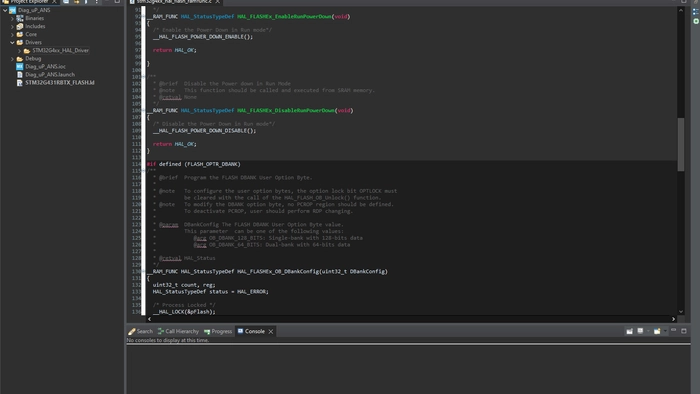Switch to the Call Hierarchy tab
The width and height of the screenshot is (700, 394).
coord(178,331)
